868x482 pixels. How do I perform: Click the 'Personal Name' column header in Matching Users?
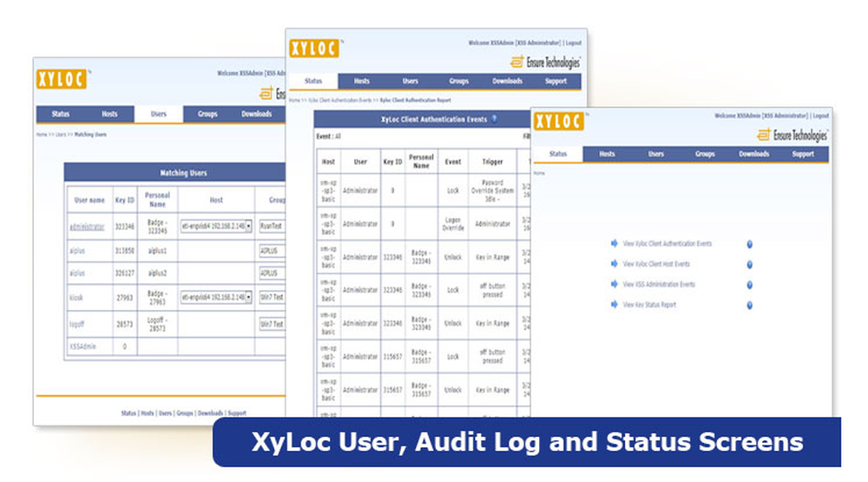[x=157, y=200]
